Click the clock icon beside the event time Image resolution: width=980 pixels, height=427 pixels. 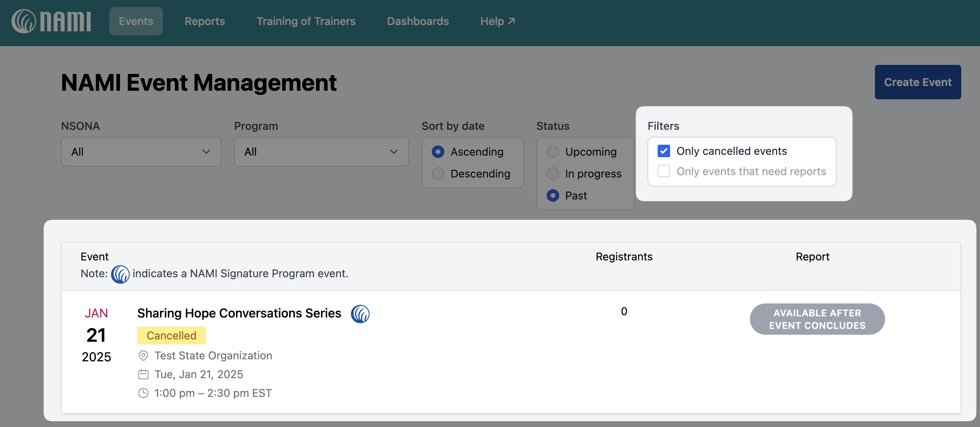pyautogui.click(x=143, y=393)
